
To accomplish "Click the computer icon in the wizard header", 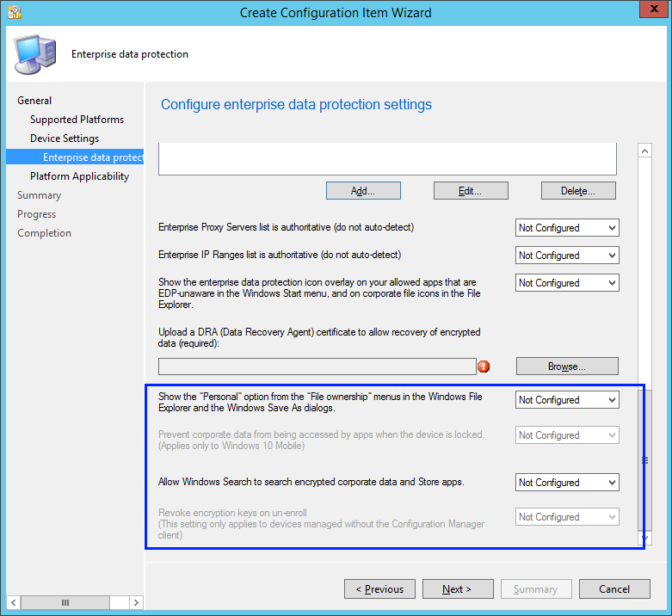I will point(35,54).
